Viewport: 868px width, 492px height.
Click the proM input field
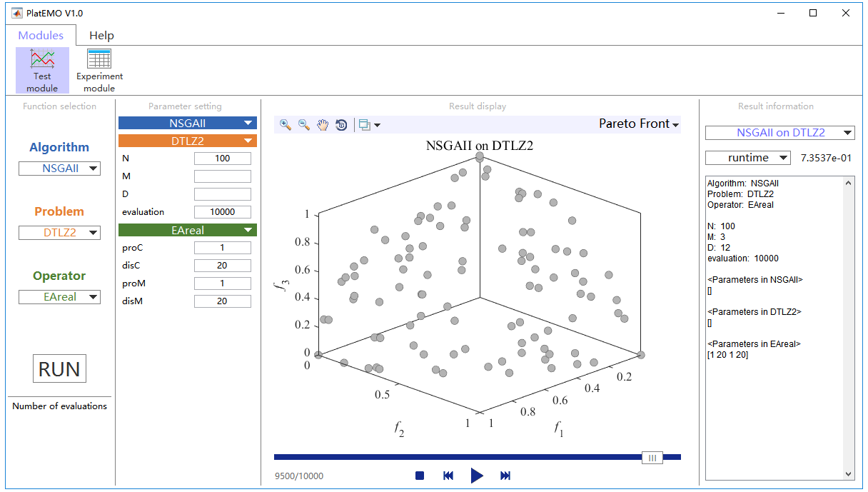tap(223, 283)
